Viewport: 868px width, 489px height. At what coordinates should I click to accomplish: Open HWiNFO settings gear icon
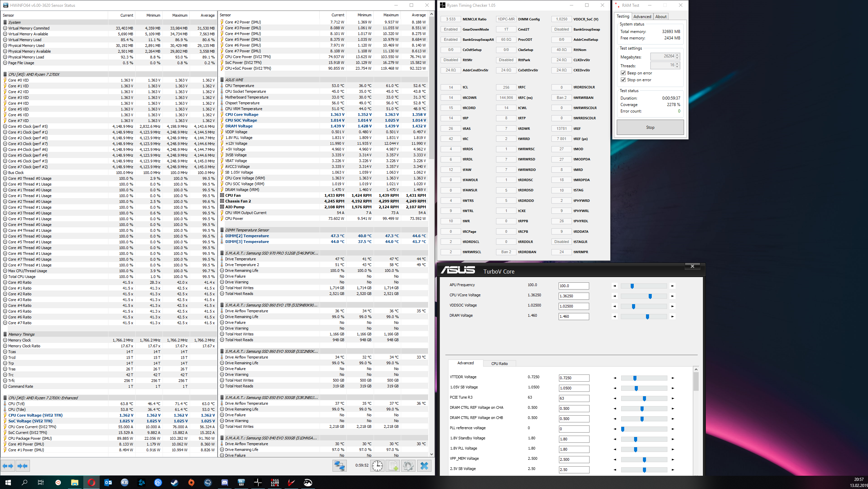pos(408,466)
